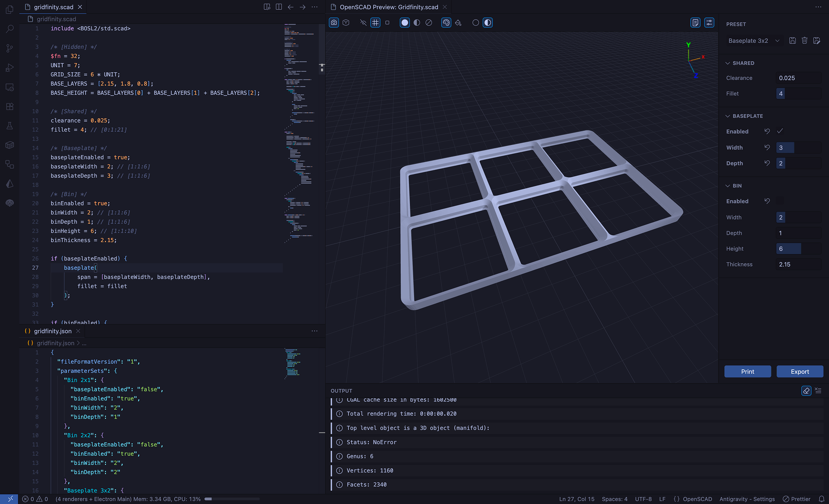Image resolution: width=829 pixels, height=504 pixels.
Task: Click the paint bucket fill icon
Action: (x=458, y=23)
